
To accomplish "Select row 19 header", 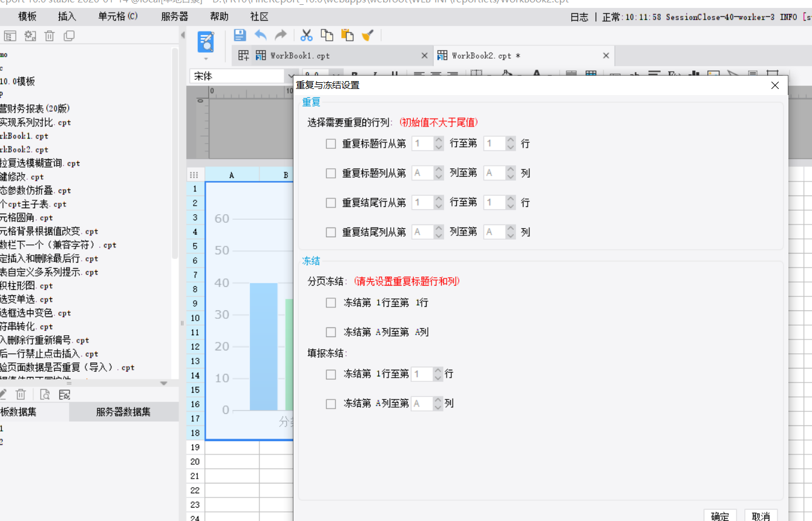I will [x=195, y=447].
